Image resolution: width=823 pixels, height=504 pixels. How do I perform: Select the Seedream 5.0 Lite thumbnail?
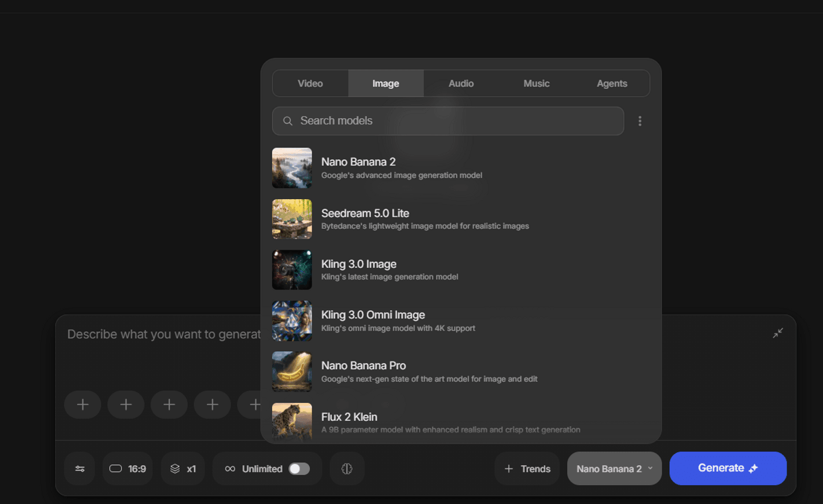(x=292, y=219)
